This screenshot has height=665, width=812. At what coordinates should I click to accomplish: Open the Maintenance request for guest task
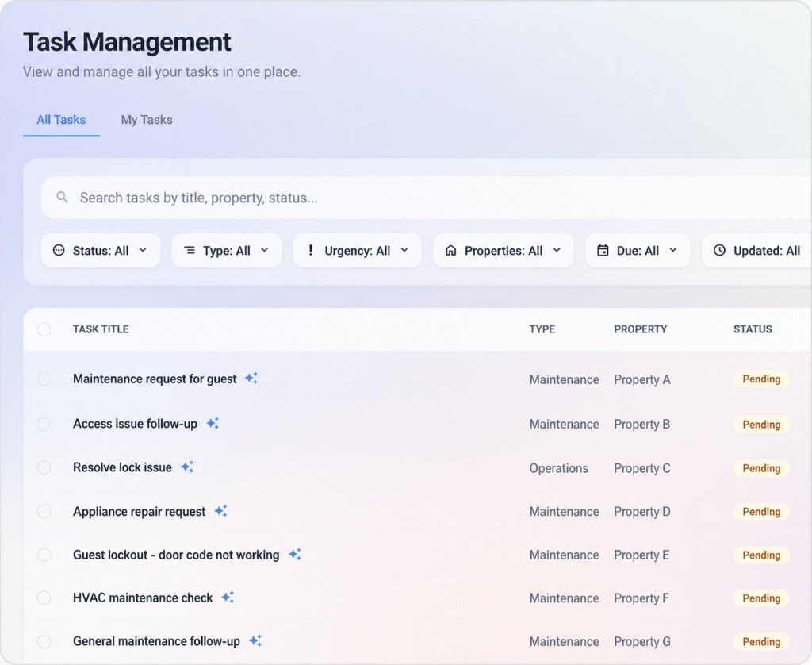pos(155,379)
